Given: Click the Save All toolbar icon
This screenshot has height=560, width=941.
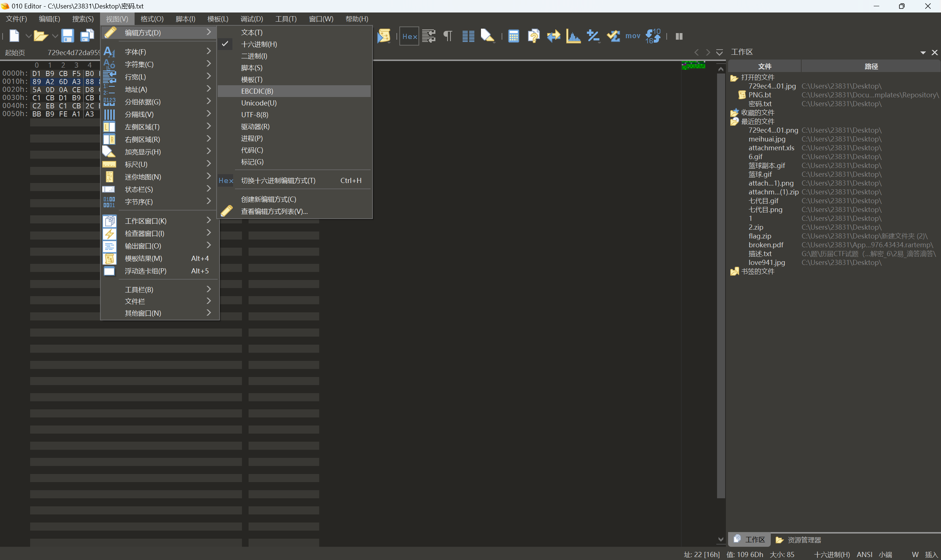Looking at the screenshot, I should (87, 36).
